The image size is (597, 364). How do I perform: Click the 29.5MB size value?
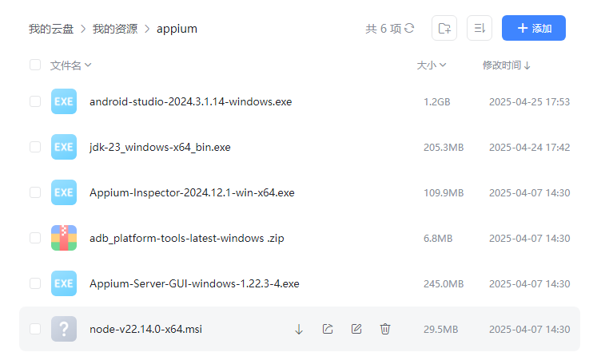[x=440, y=330]
